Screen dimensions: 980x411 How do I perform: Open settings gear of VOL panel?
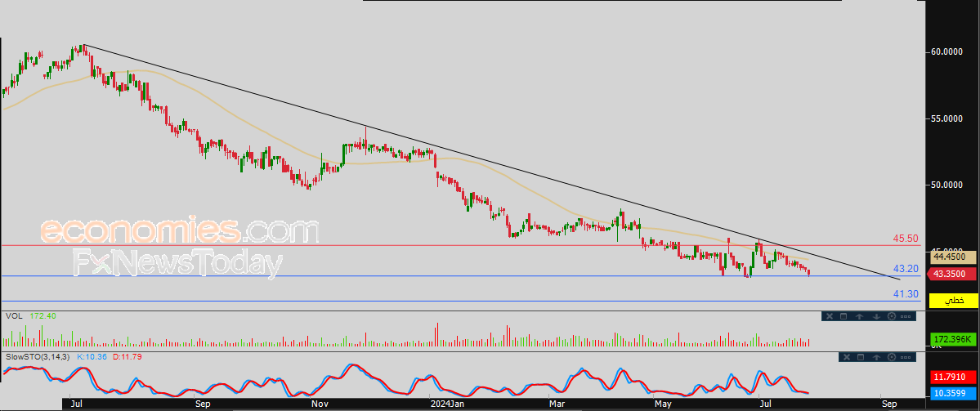892,316
